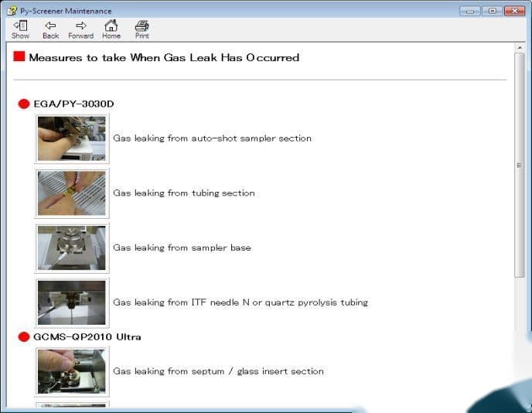Click the 'Measures to take When Gas Leak' title

tap(164, 57)
